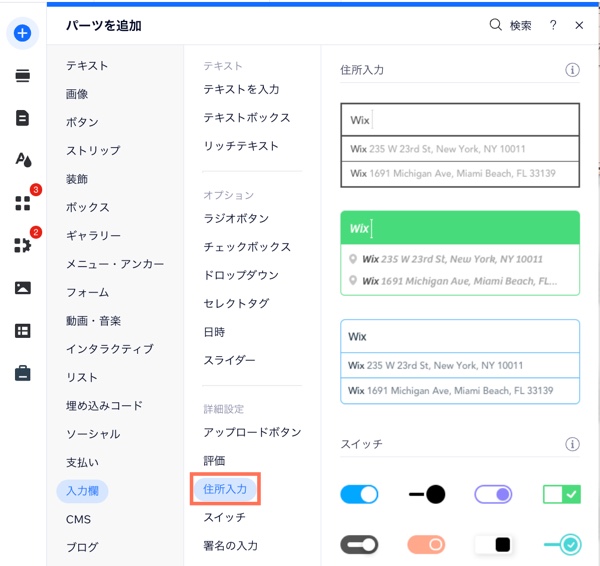Screen dimensions: 600x566
Task: Open the highlighted 住所入力 subcategory
Action: (x=225, y=489)
